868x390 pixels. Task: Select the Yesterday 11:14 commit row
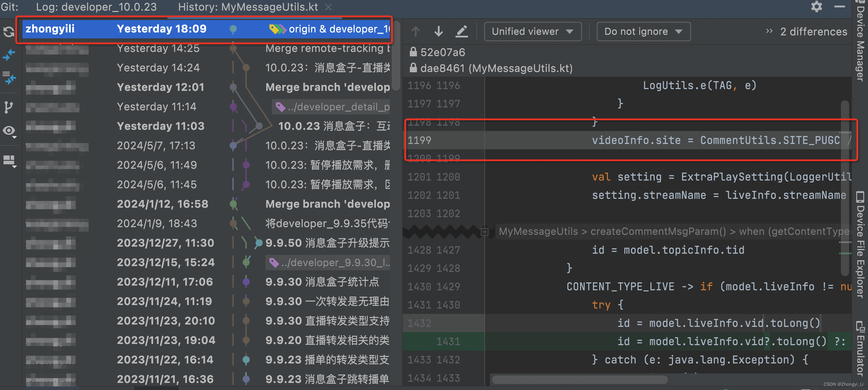[x=206, y=107]
